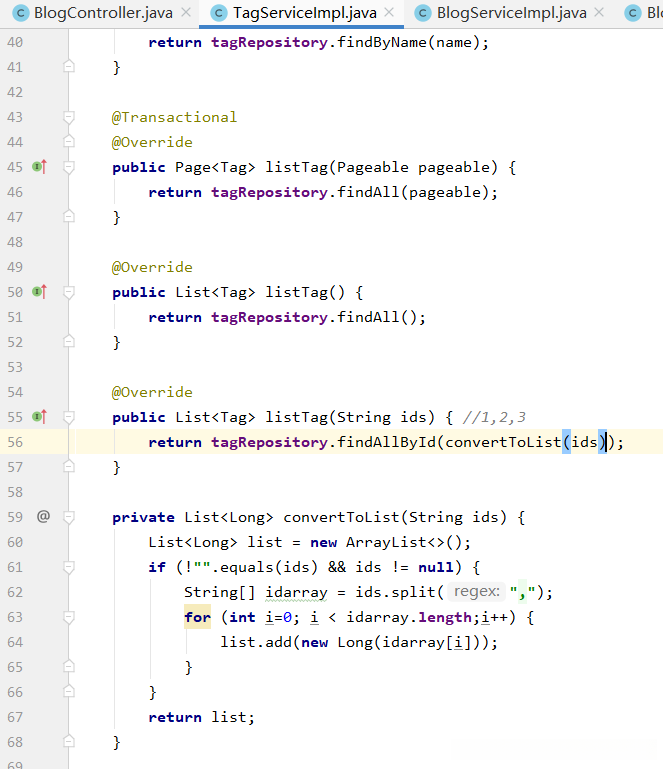Click idarray.length on line 63
663x769 pixels.
(x=408, y=617)
